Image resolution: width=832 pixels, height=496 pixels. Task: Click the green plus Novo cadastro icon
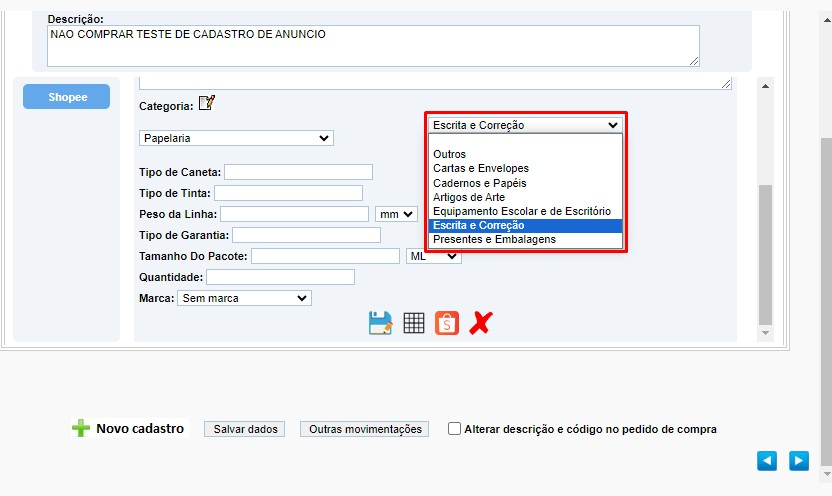click(x=81, y=428)
